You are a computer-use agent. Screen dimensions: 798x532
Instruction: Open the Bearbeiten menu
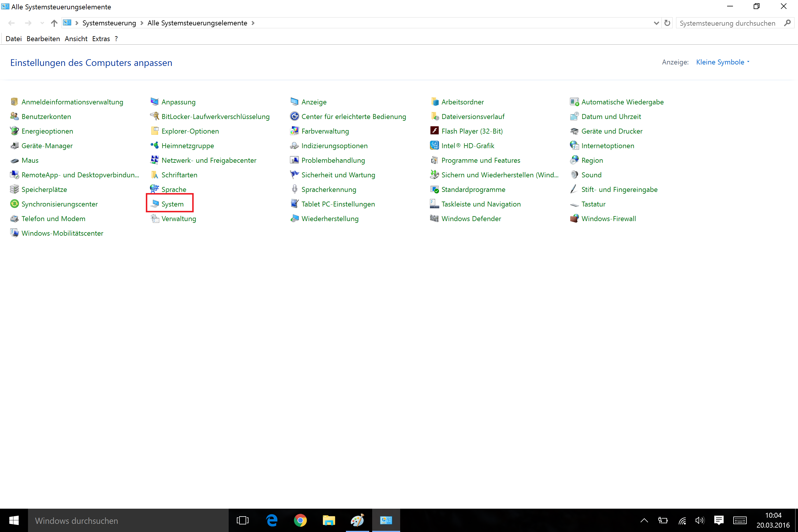(43, 39)
